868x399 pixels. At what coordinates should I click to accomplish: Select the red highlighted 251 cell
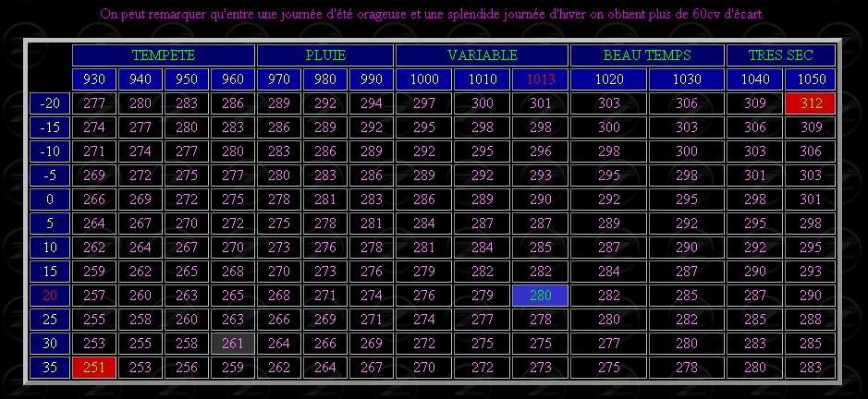(x=94, y=368)
